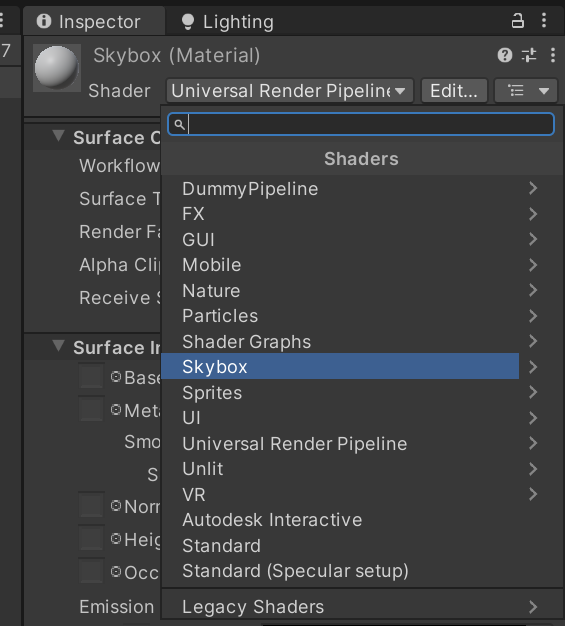The height and width of the screenshot is (626, 565).
Task: Click the chevron arrow beside Skybox
Action: pyautogui.click(x=533, y=366)
